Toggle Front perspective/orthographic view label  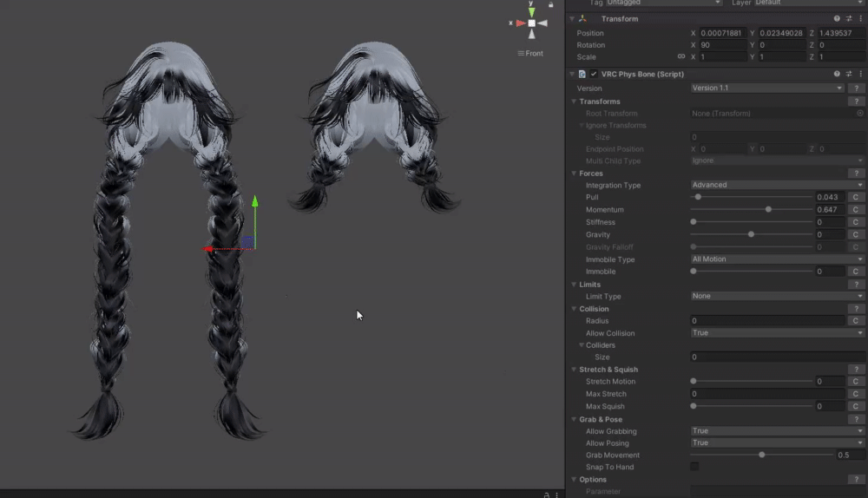pos(530,54)
